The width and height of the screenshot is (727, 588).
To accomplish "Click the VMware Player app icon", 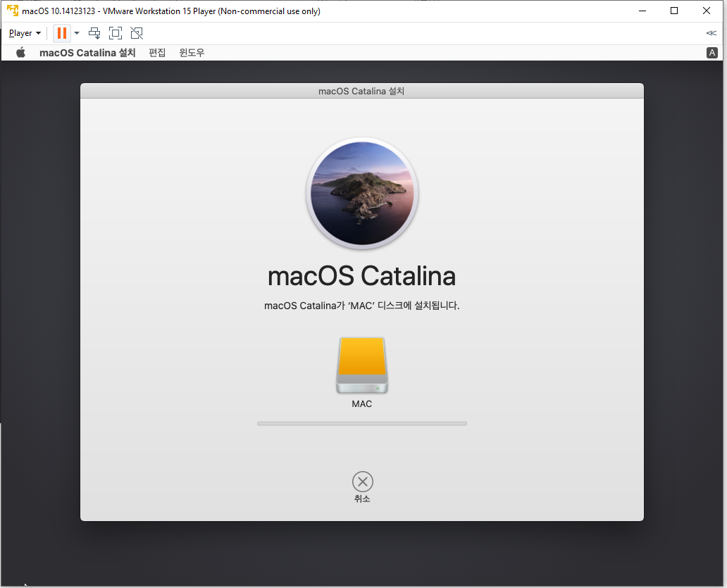I will pos(13,11).
